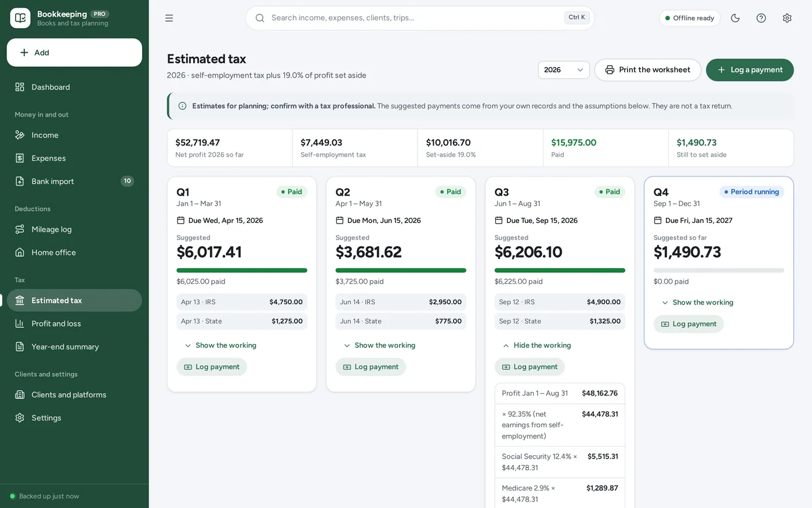Click the sidebar Settings gear icon
This screenshot has height=508, width=812.
tap(20, 418)
